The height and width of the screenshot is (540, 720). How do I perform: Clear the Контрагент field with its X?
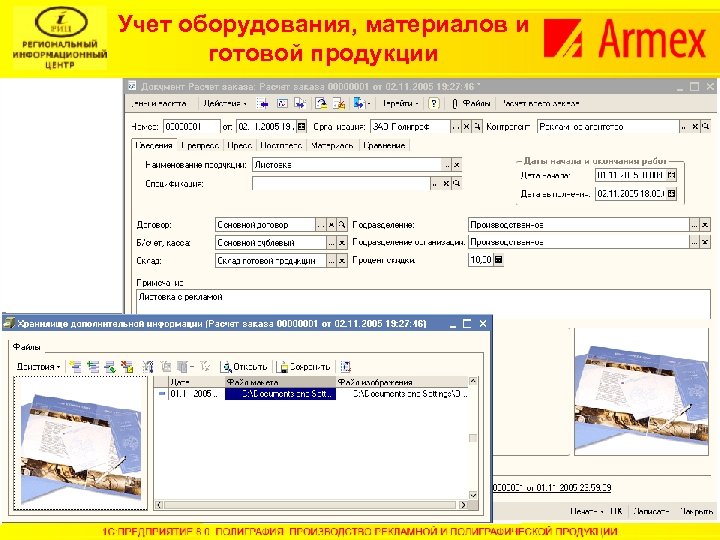point(695,126)
